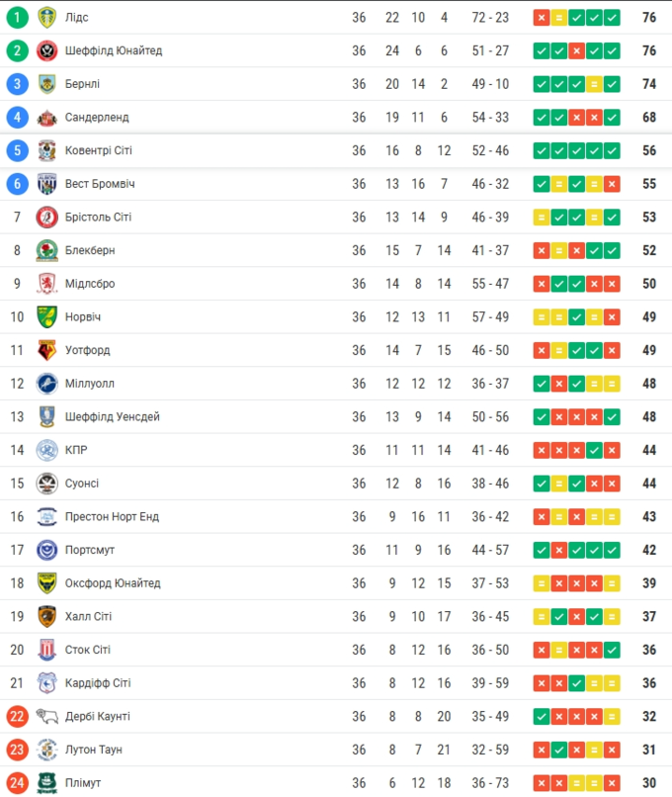The height and width of the screenshot is (797, 672).
Task: Click the Leeds United club crest
Action: pyautogui.click(x=46, y=17)
